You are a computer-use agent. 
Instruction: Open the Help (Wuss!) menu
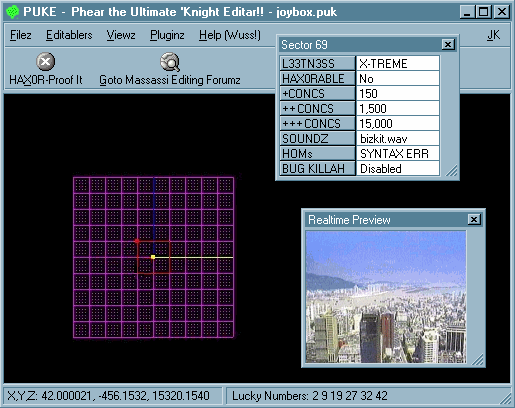230,35
